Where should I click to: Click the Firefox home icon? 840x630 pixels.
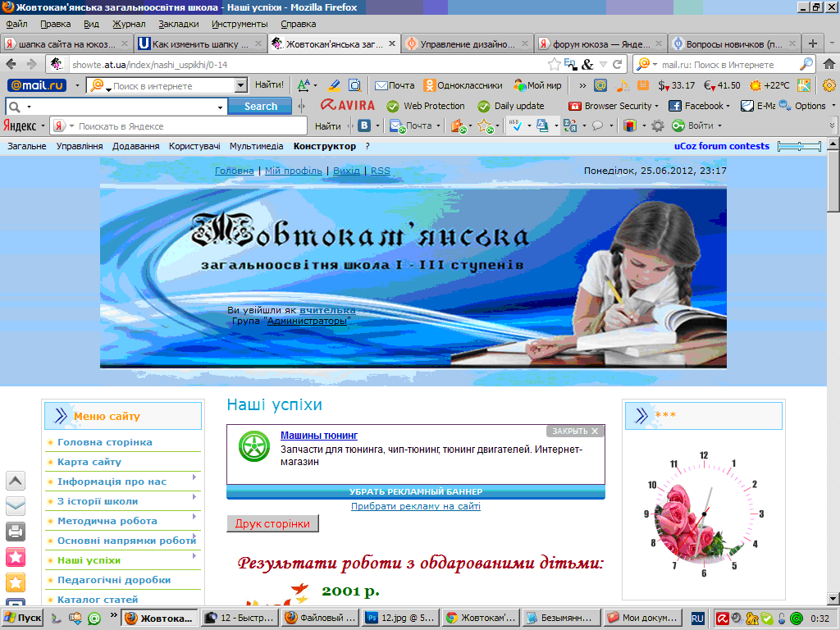829,64
